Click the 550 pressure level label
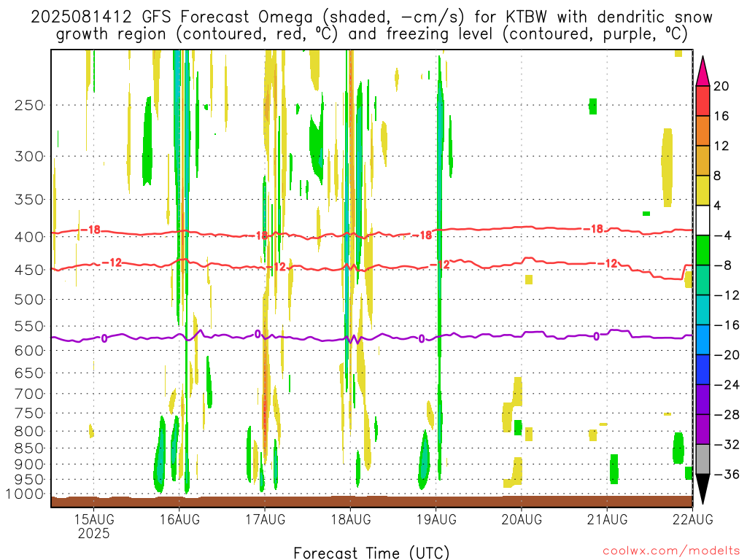Image resolution: width=747 pixels, height=560 pixels. coord(29,326)
